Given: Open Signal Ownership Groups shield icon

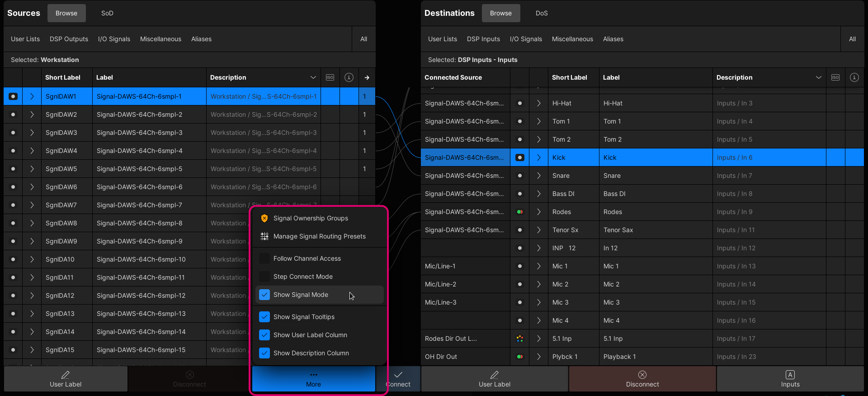Looking at the screenshot, I should [264, 218].
